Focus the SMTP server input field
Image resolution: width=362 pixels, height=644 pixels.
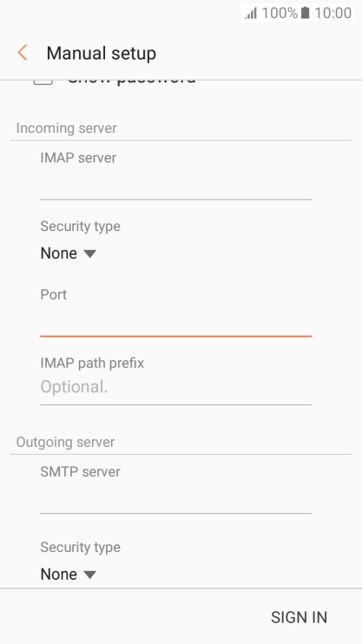click(176, 500)
